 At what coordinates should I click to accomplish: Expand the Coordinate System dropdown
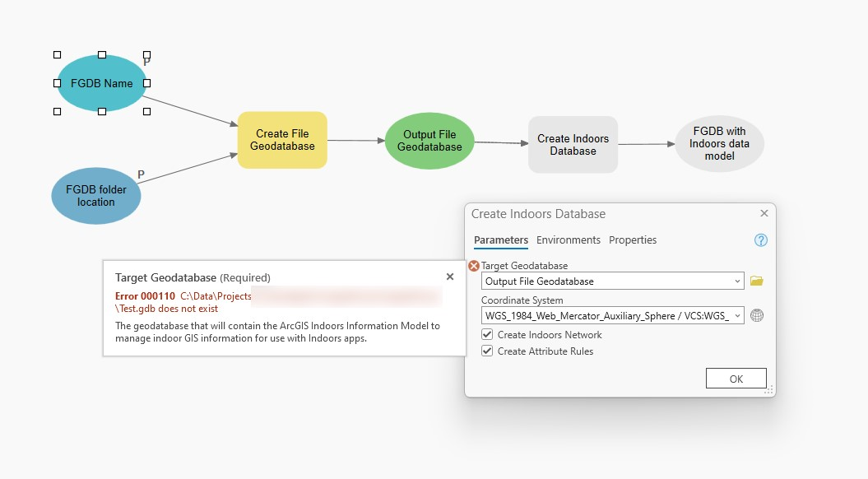737,316
